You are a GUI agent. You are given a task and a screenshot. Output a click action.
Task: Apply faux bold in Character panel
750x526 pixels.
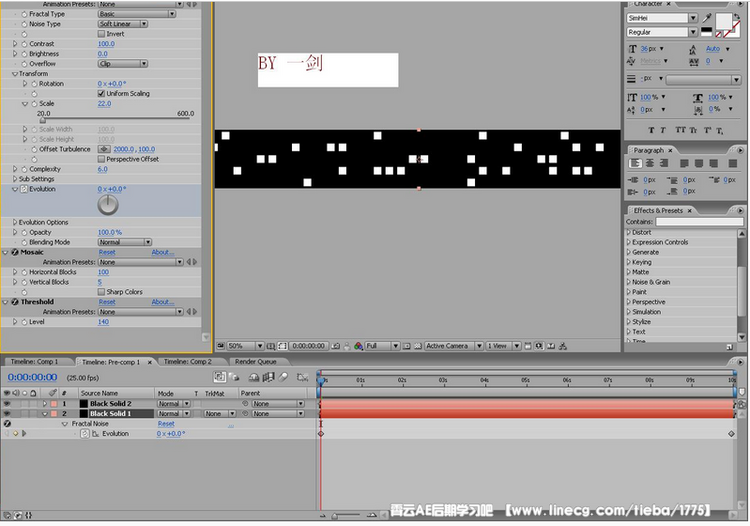coord(651,130)
